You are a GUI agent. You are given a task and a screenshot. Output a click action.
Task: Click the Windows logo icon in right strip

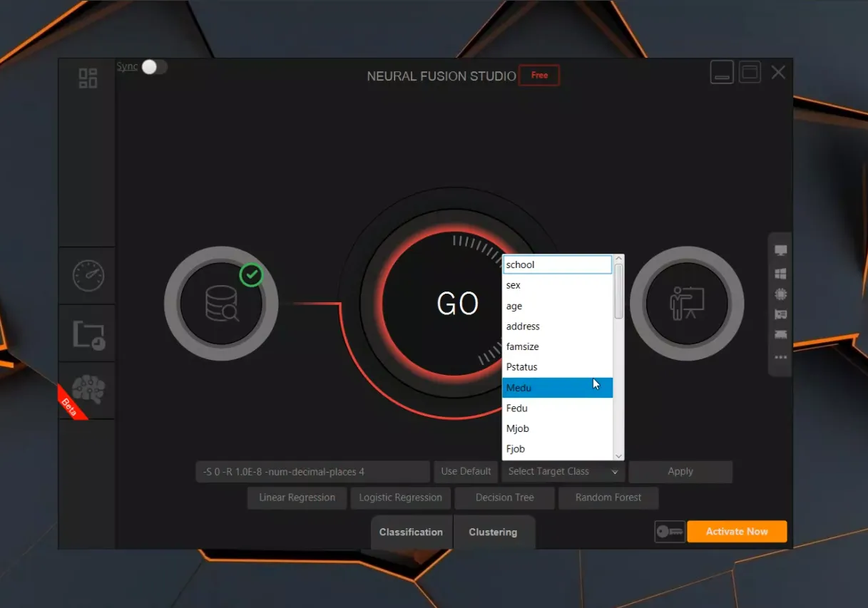click(781, 274)
